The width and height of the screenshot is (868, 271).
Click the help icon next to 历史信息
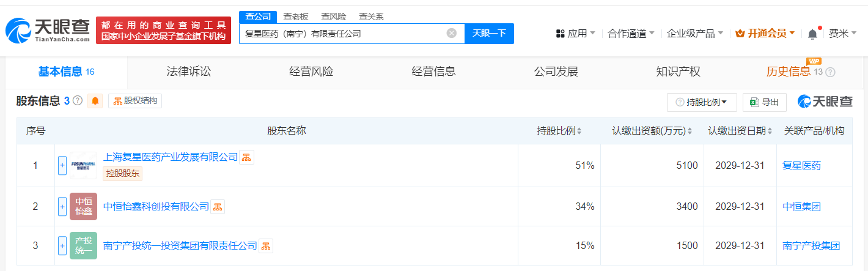pyautogui.click(x=830, y=72)
